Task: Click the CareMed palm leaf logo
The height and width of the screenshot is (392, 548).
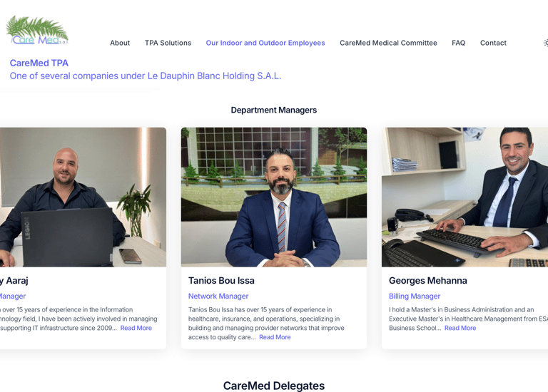Action: pos(37,30)
